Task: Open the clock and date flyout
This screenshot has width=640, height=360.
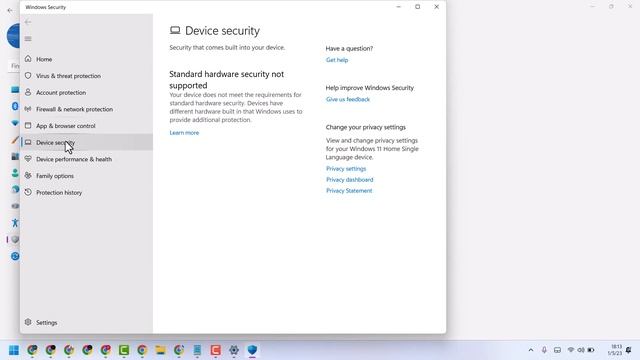Action: coord(614,350)
